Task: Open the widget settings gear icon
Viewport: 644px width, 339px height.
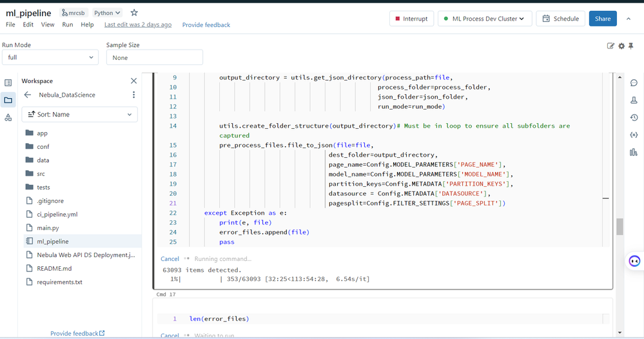Action: click(621, 46)
